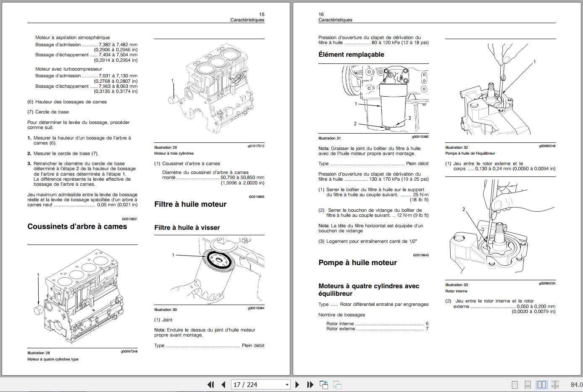Click the 'Nombre de bossages' line
The height and width of the screenshot is (392, 583).
(342, 315)
